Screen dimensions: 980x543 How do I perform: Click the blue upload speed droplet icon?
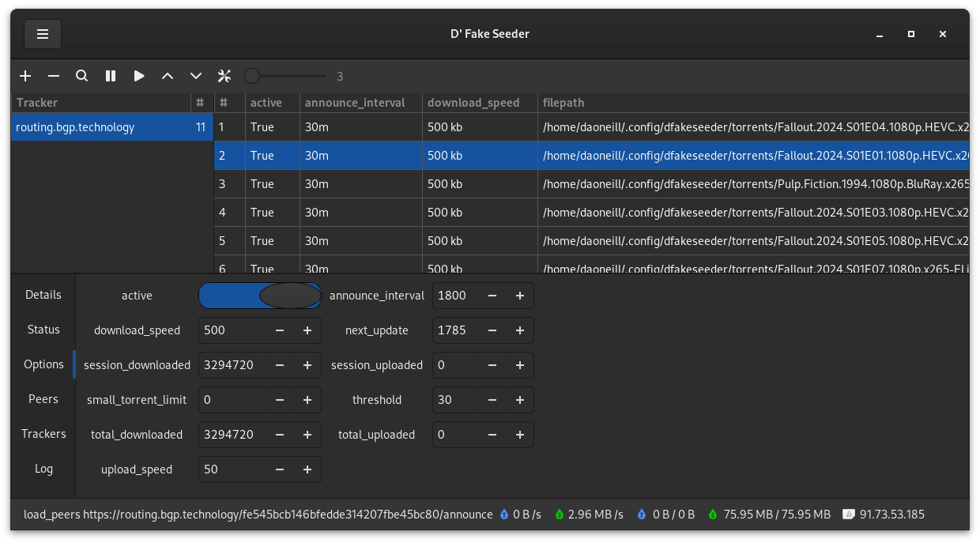pyautogui.click(x=503, y=514)
